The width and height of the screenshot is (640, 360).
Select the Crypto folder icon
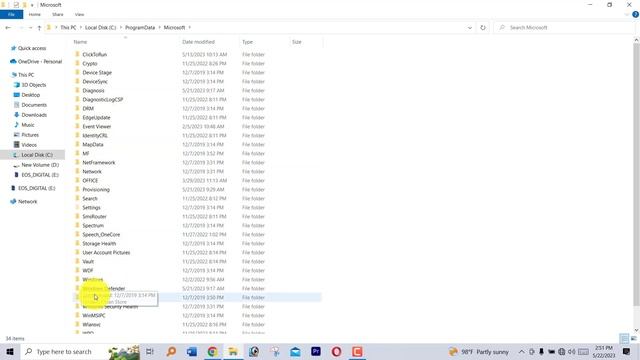[78, 63]
